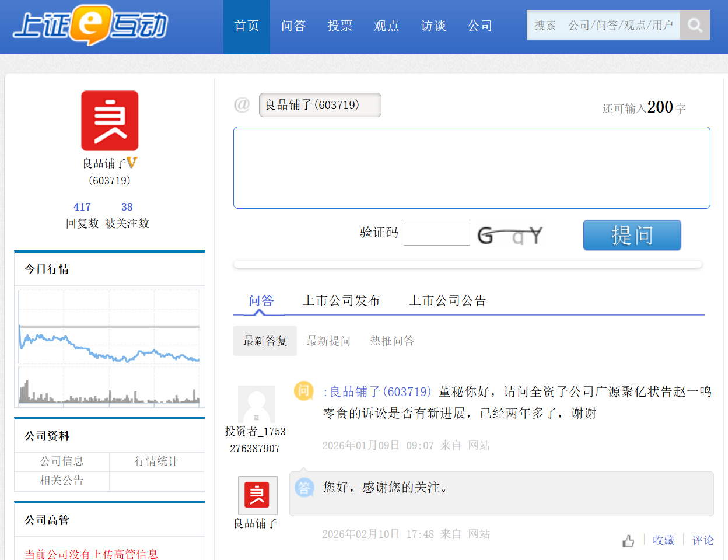Click the trading volume bar chart
The width and height of the screenshot is (728, 560).
[x=110, y=385]
